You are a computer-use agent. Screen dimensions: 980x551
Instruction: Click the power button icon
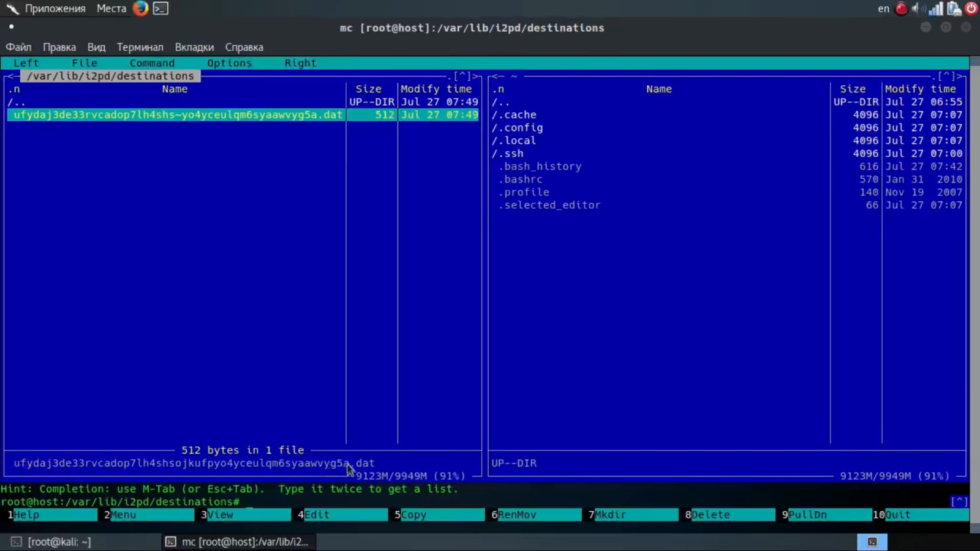coord(971,9)
